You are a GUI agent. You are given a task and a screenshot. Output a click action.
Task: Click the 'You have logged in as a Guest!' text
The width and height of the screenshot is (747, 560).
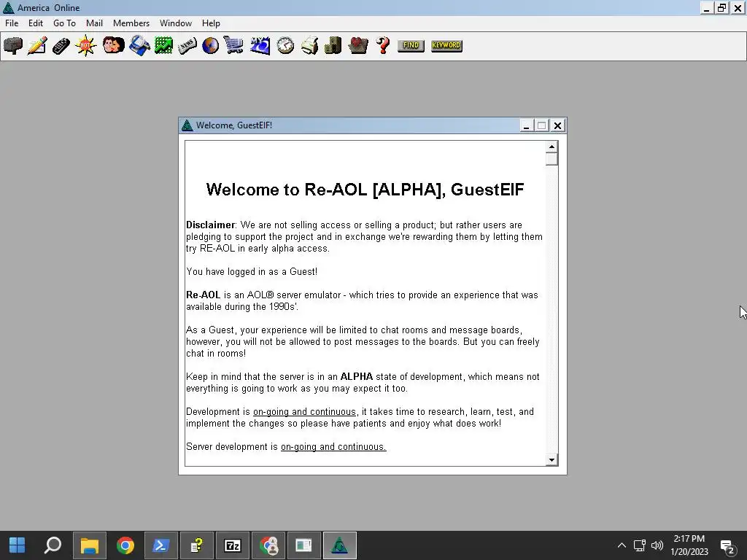(x=252, y=272)
